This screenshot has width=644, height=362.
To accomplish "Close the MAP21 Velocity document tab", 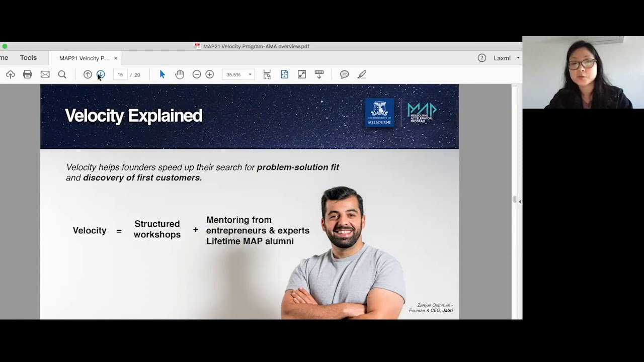I will click(x=115, y=58).
